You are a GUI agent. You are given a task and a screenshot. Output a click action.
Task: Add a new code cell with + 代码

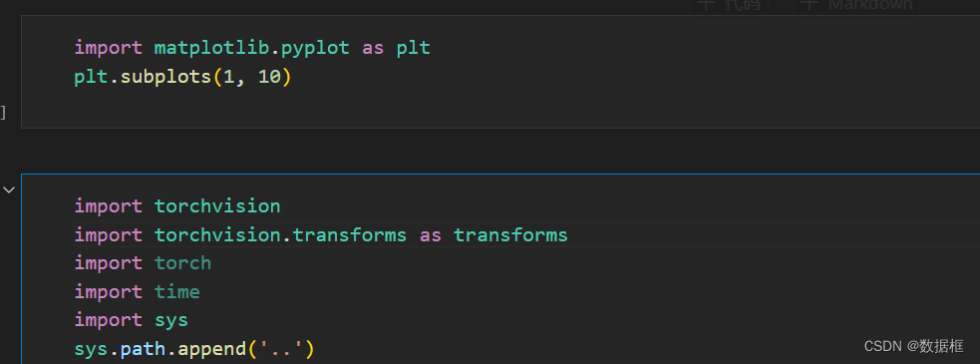729,6
